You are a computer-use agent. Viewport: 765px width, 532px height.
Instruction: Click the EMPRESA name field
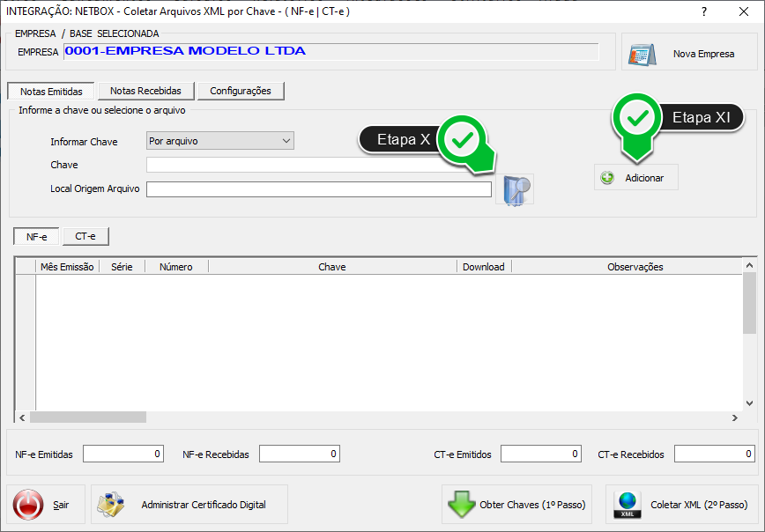pyautogui.click(x=331, y=51)
